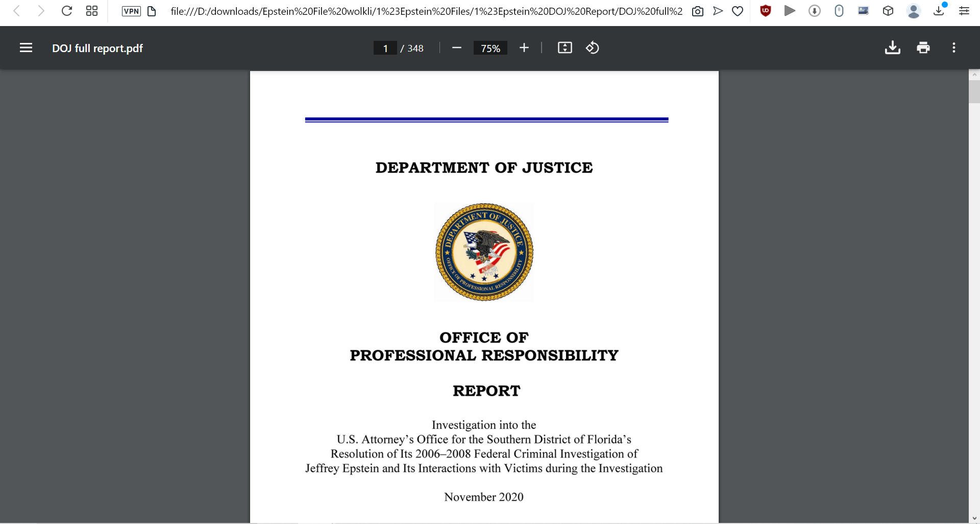The image size is (980, 524).
Task: Go forward in browser history
Action: [x=41, y=11]
